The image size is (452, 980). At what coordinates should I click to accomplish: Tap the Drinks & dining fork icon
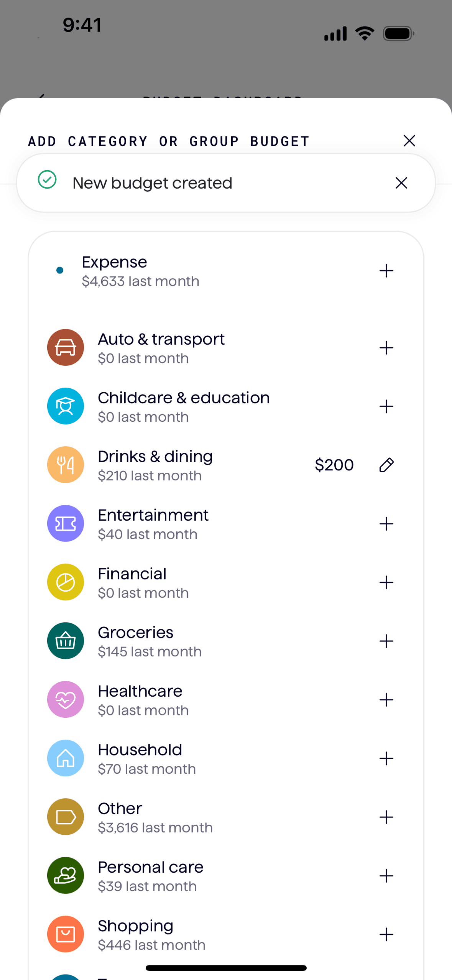(66, 465)
